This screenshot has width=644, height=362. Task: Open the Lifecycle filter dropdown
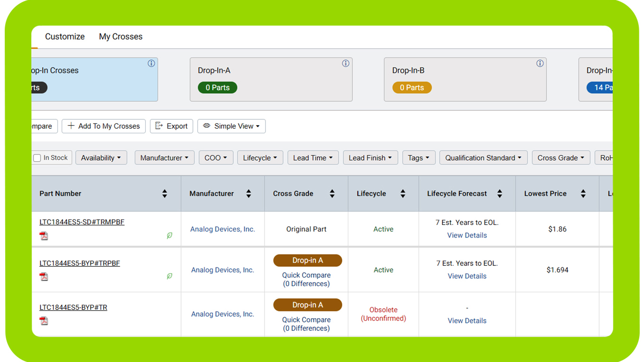(x=260, y=158)
